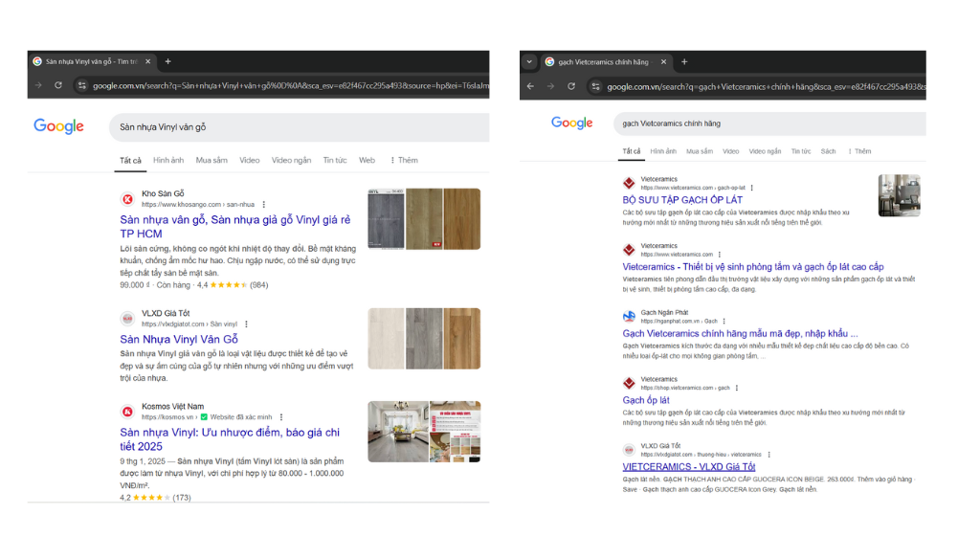This screenshot has width=980, height=559.
Task: Close 'gạch Vietceramics chính hãng' tab
Action: tap(663, 62)
